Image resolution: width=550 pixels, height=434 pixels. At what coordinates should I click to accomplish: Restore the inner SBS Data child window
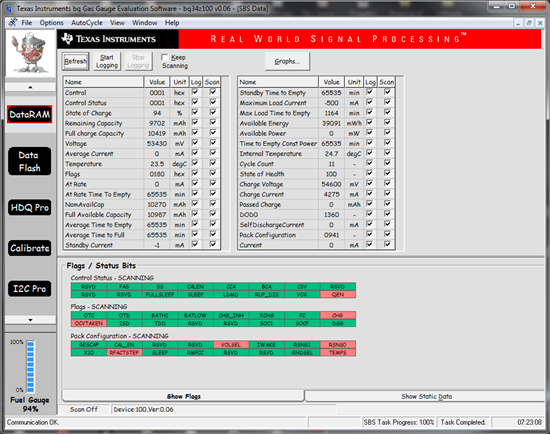[529, 23]
